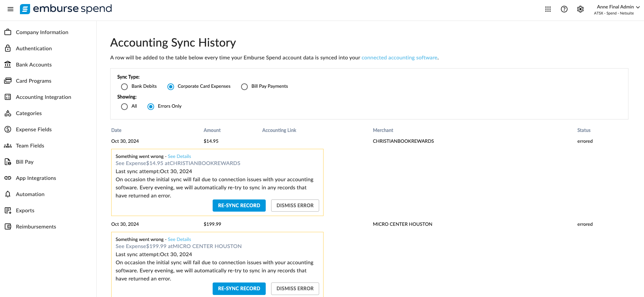This screenshot has height=297, width=644.
Task: Open the Bank Accounts page
Action: (34, 64)
